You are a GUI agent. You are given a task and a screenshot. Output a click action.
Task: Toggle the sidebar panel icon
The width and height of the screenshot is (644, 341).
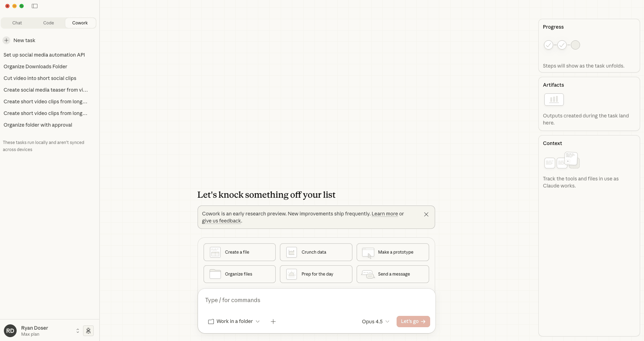click(x=35, y=6)
